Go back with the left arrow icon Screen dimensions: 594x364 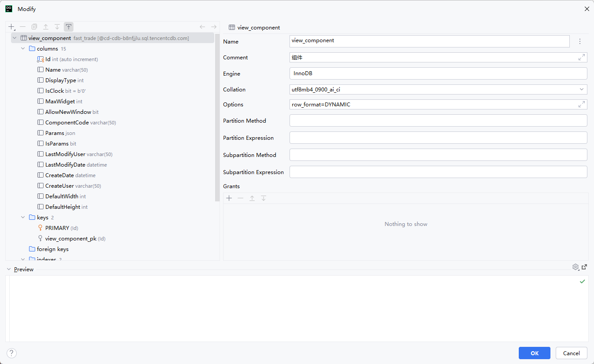202,27
